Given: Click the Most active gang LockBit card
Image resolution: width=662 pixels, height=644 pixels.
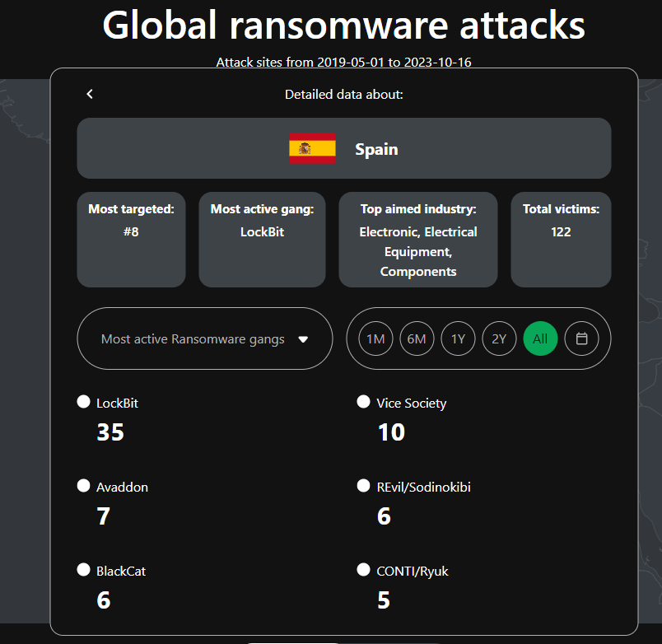Looking at the screenshot, I should (x=262, y=240).
